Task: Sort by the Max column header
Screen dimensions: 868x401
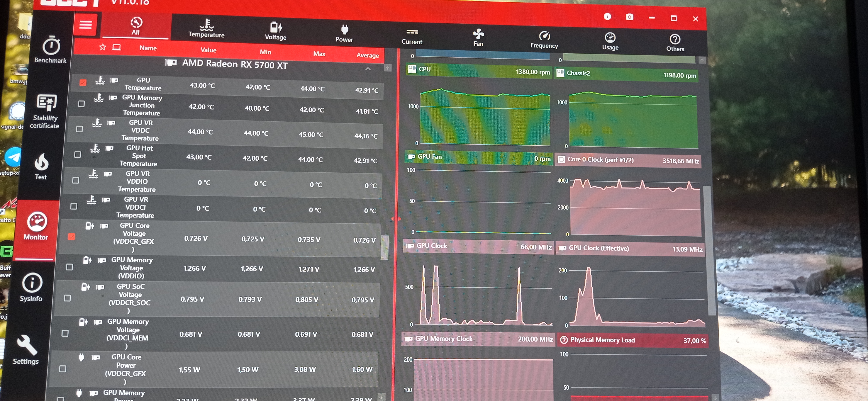Action: click(x=319, y=54)
